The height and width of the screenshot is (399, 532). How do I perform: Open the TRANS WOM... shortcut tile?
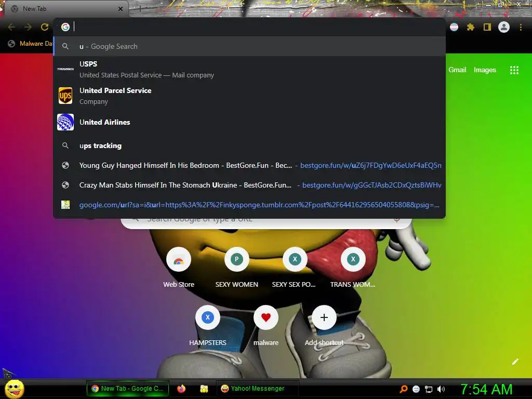point(353,268)
